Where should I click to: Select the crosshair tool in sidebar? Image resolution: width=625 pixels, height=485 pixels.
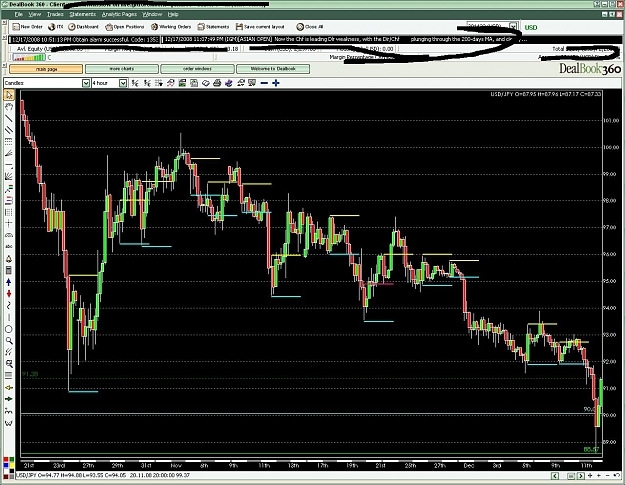9,224
